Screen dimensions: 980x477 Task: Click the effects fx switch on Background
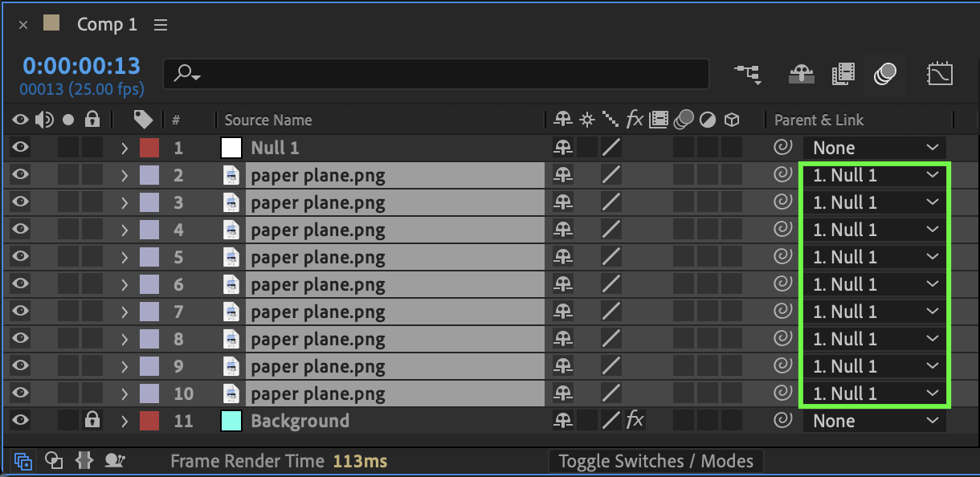coord(635,421)
